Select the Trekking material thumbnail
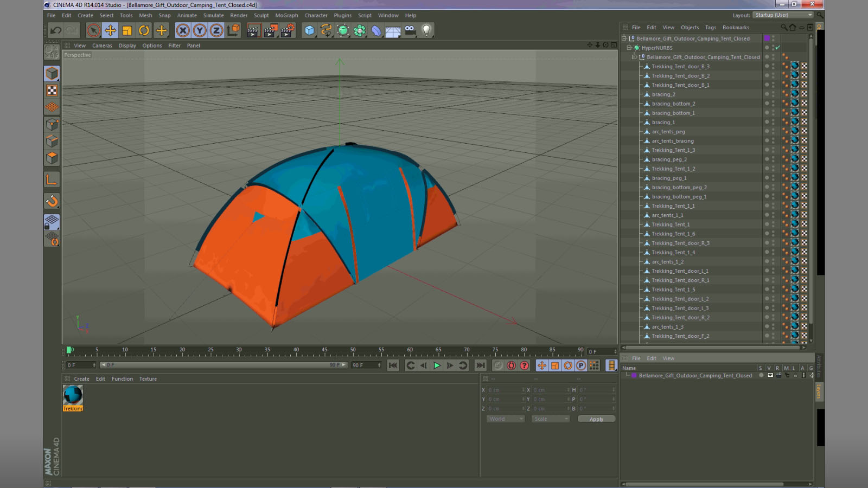Image resolution: width=868 pixels, height=488 pixels. (73, 399)
